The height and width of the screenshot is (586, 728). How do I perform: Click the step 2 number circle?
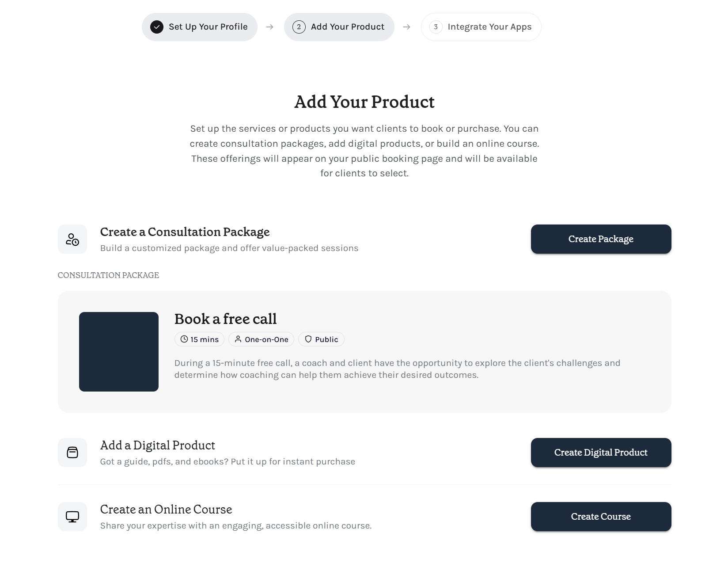299,27
